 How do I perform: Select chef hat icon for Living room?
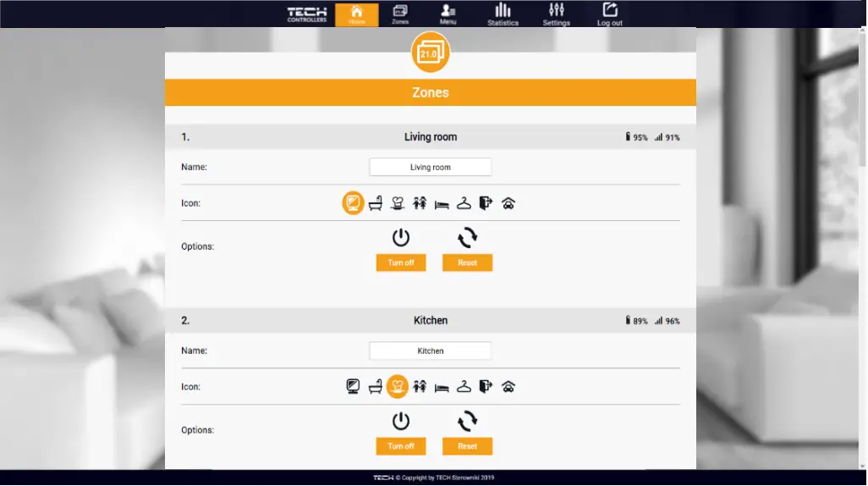tap(398, 203)
